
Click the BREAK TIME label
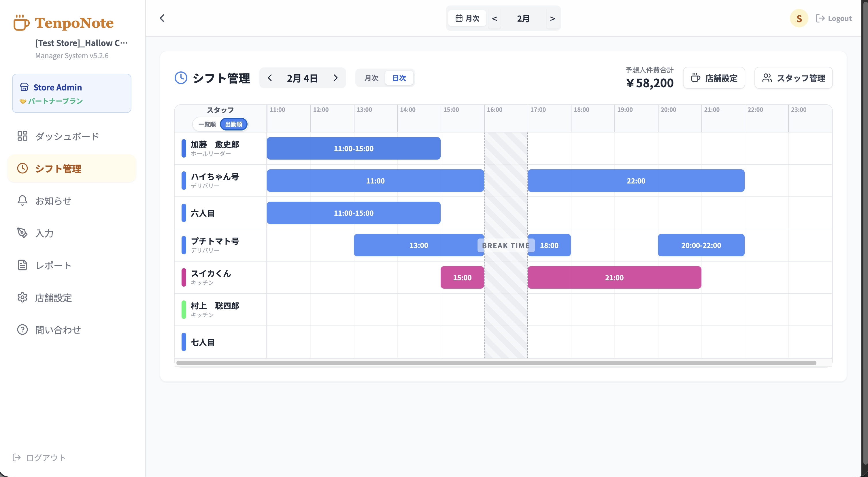(506, 246)
